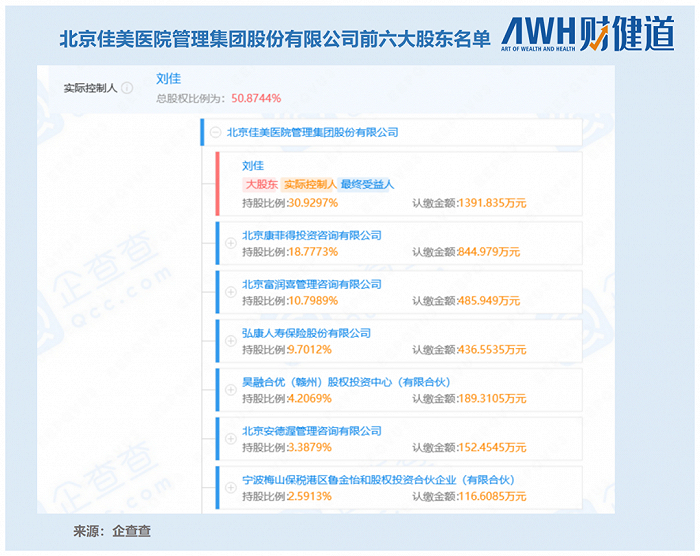Expand the 北京康菲得投资咨询有限公司 shareholder node
The width and height of the screenshot is (700, 556).
230,243
